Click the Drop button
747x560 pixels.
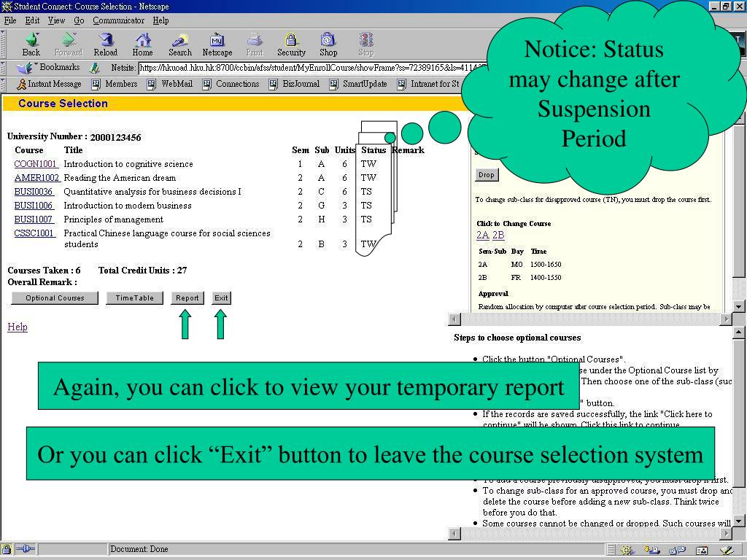(x=487, y=175)
